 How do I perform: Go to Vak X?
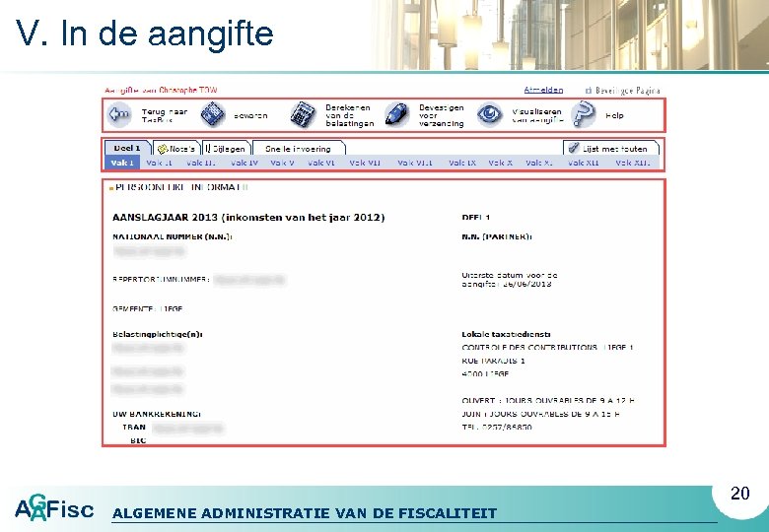pyautogui.click(x=501, y=163)
